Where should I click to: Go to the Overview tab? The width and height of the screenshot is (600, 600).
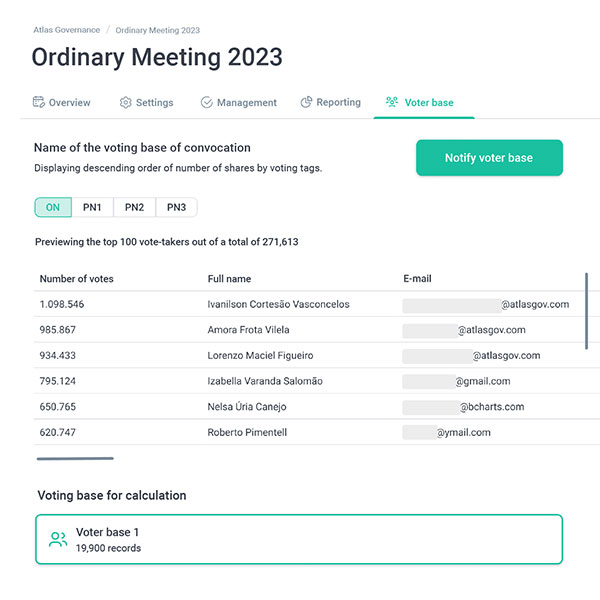tap(62, 103)
